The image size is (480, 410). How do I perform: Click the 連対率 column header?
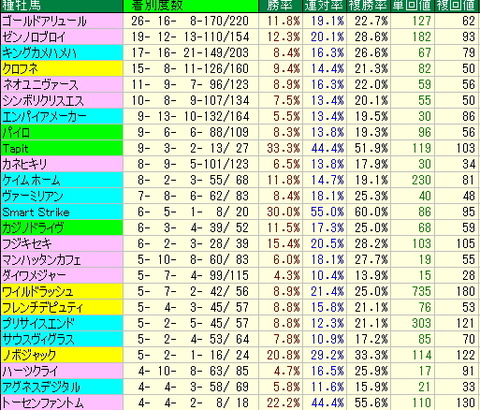click(324, 5)
